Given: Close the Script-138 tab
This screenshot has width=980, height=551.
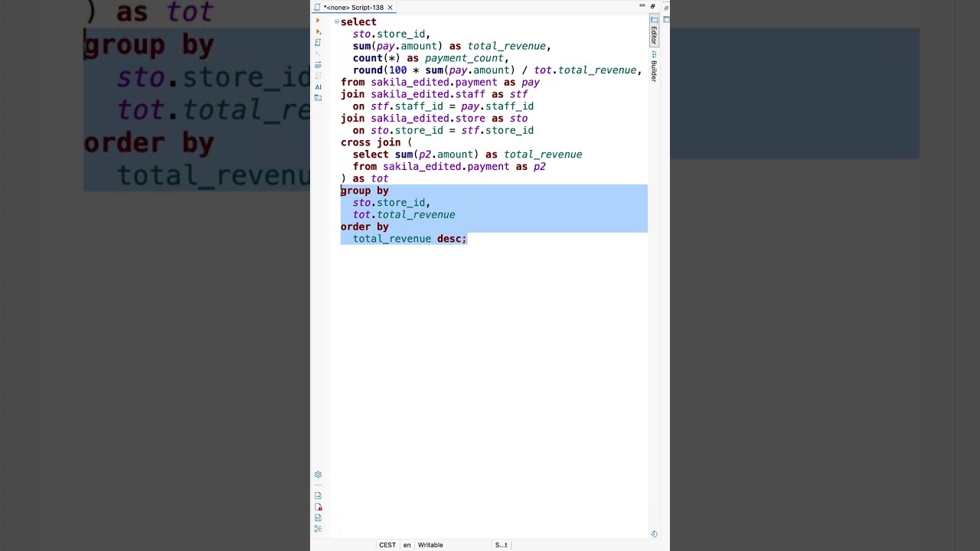Looking at the screenshot, I should coord(390,7).
